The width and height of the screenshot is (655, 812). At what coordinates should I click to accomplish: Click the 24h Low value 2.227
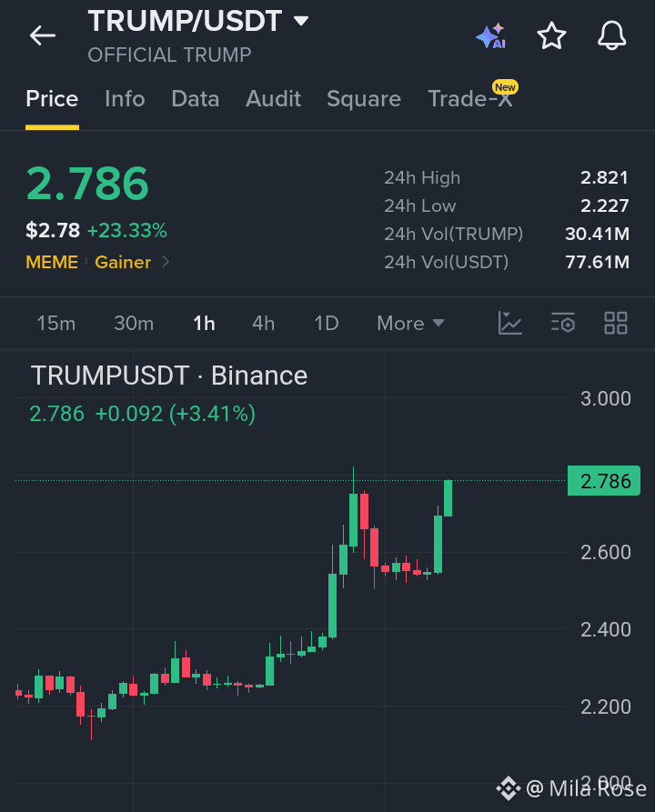pyautogui.click(x=604, y=206)
